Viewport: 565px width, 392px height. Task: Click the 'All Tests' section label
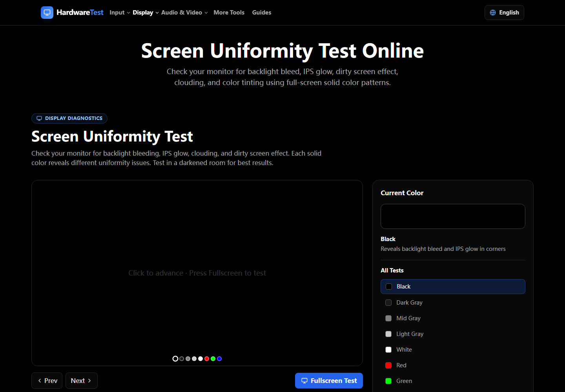(x=392, y=270)
